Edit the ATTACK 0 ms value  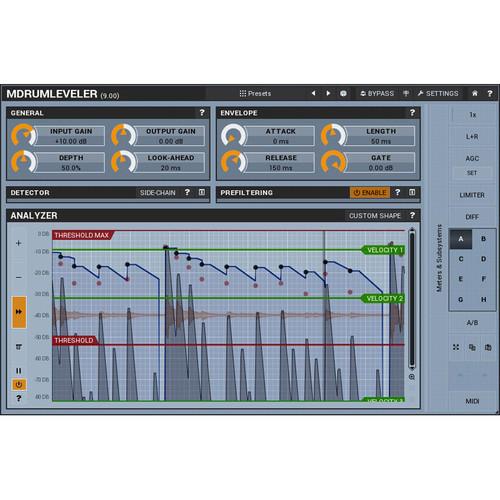281,141
